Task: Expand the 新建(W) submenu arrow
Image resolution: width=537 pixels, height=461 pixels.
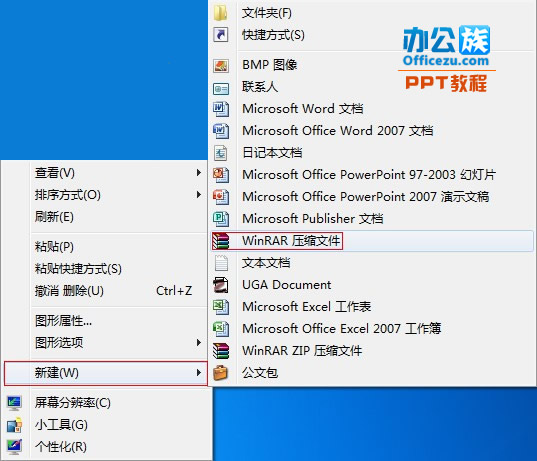Action: 199,373
